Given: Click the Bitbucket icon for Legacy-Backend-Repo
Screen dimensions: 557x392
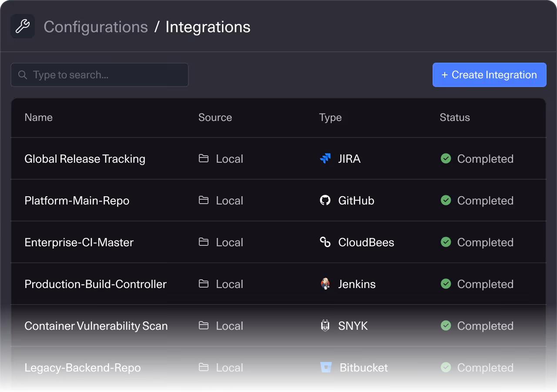Looking at the screenshot, I should coord(325,367).
